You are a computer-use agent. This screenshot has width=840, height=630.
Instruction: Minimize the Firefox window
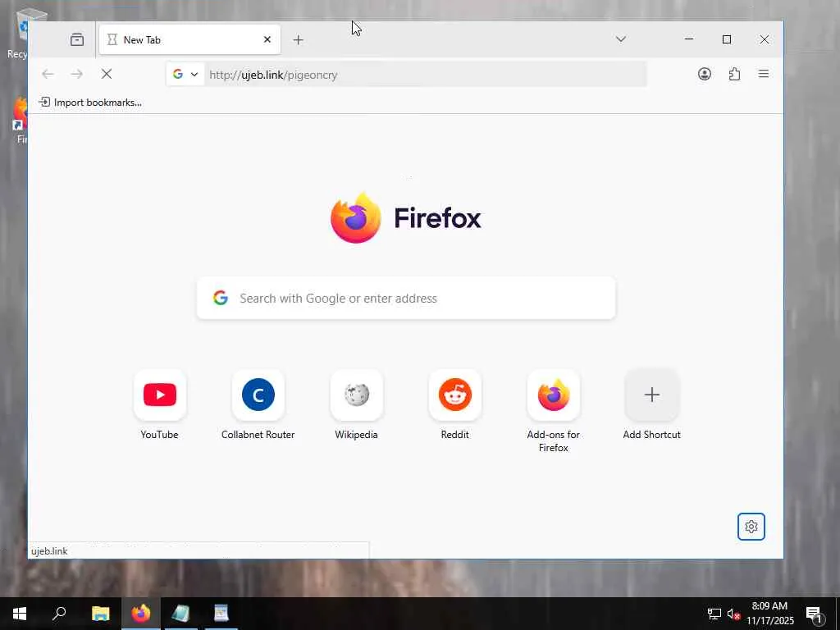[x=689, y=39]
